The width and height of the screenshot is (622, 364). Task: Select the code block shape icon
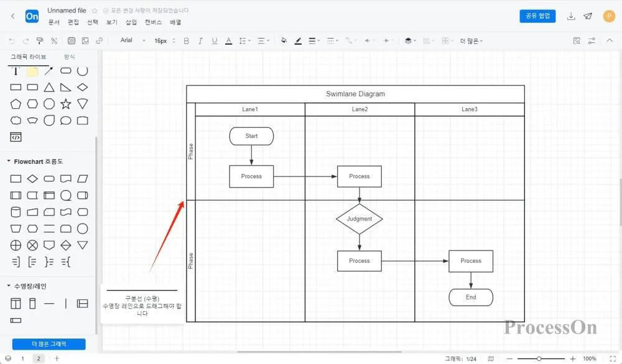(16, 137)
